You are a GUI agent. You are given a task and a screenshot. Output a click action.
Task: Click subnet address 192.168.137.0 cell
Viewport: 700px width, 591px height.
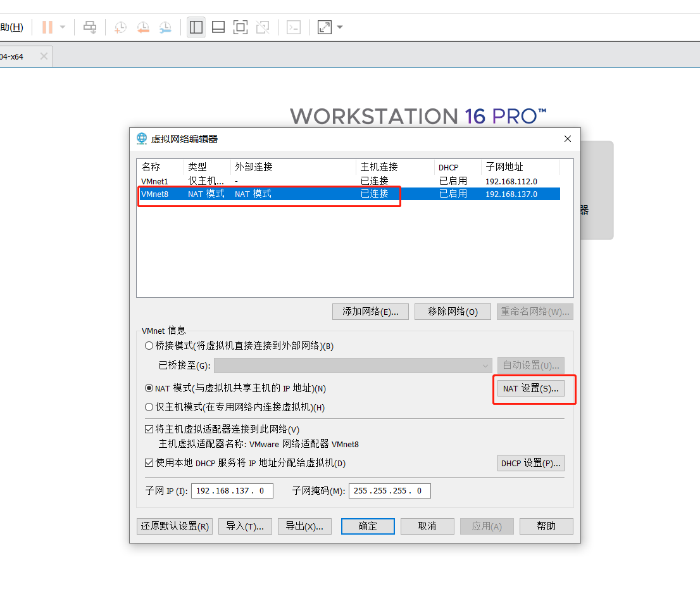click(511, 194)
